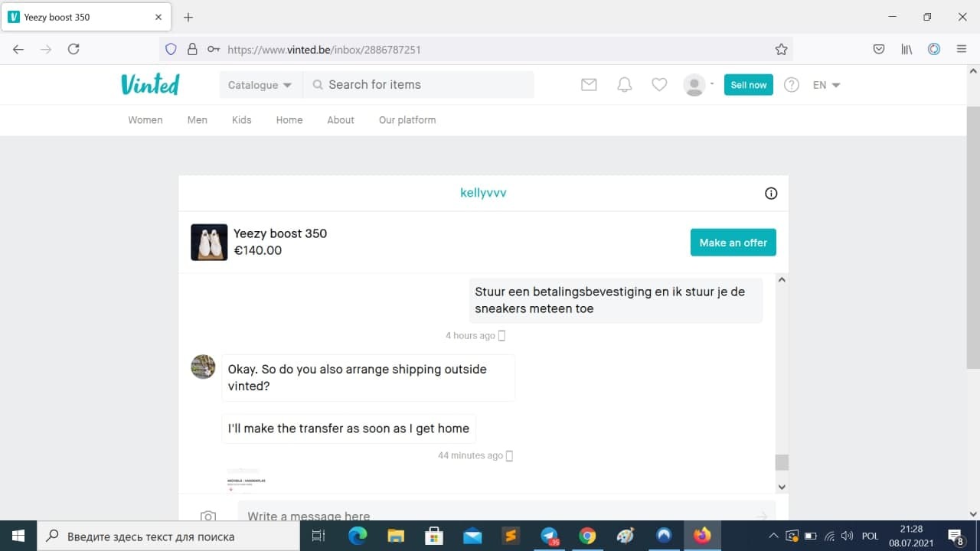Click the sender's avatar in the chat

203,367
